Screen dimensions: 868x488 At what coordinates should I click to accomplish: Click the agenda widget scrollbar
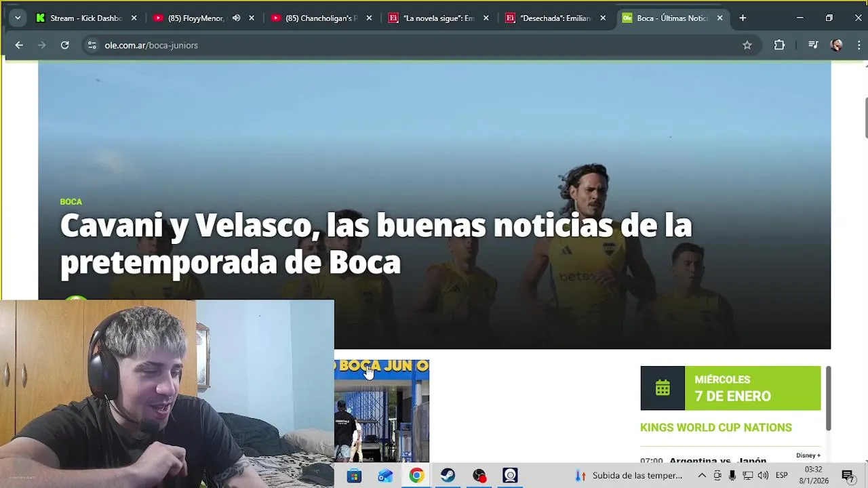[x=828, y=399]
